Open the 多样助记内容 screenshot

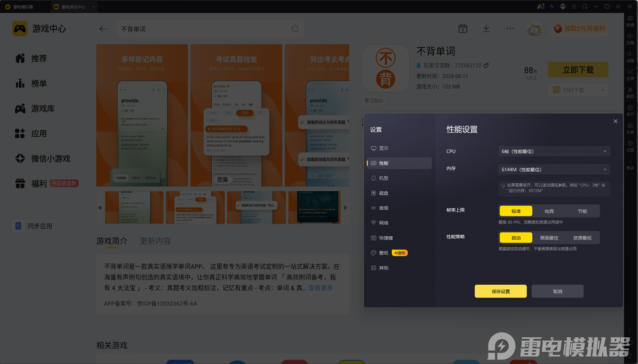pos(142,115)
